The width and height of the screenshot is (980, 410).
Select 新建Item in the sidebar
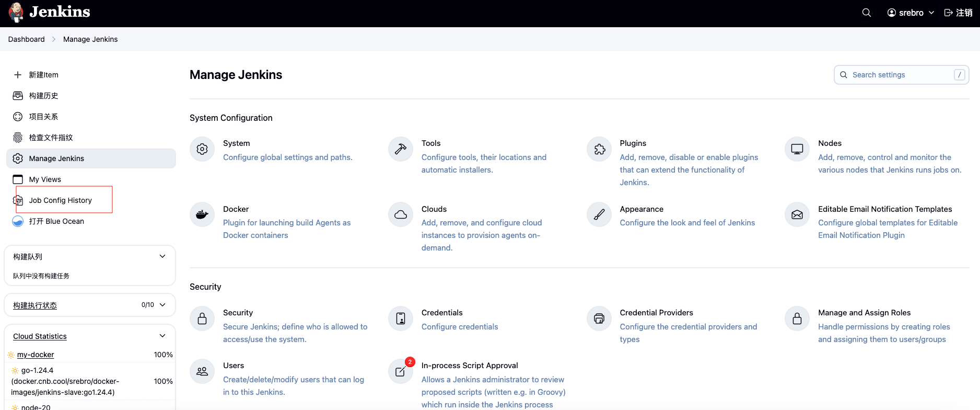44,75
